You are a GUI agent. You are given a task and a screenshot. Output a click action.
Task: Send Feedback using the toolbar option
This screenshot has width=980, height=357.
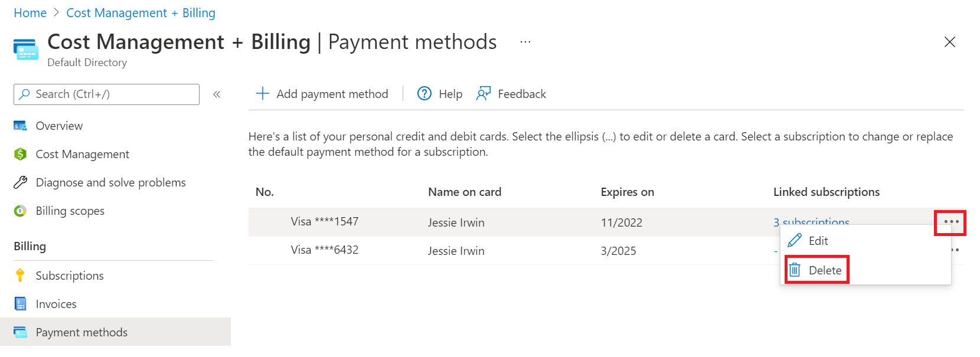[522, 93]
